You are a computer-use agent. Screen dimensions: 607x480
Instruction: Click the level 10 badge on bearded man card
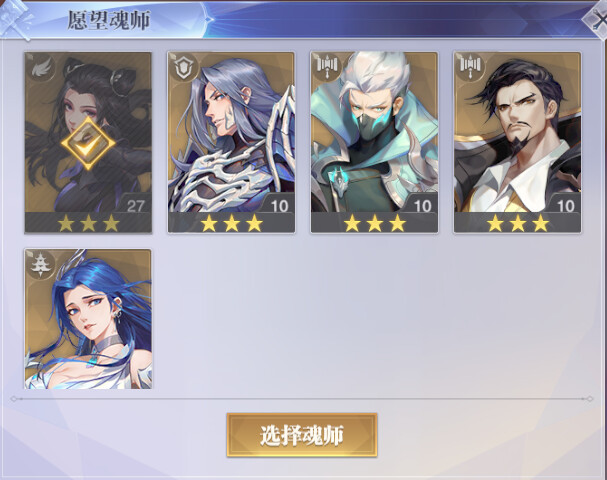tap(565, 205)
